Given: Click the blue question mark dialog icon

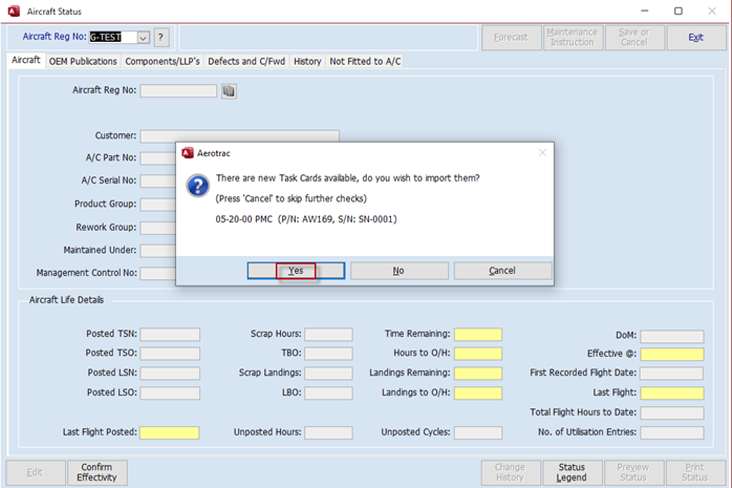Looking at the screenshot, I should 198,186.
